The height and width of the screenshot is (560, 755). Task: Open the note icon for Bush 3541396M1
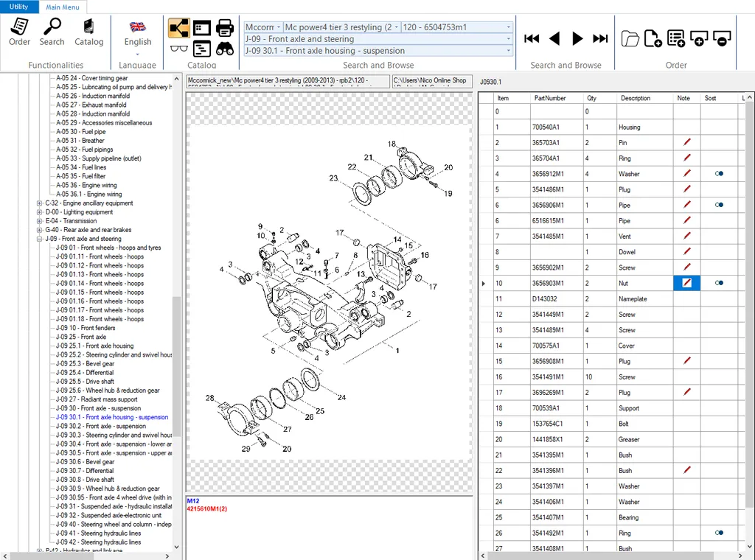click(687, 470)
